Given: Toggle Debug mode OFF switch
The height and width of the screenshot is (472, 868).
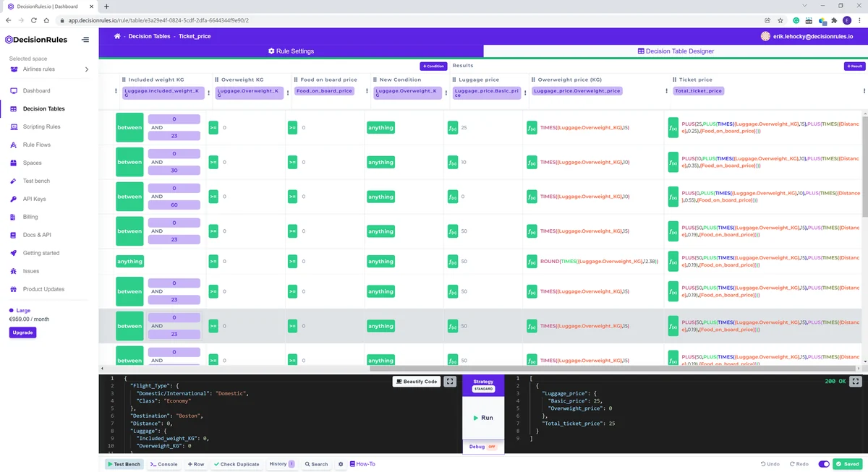Looking at the screenshot, I should 492,447.
